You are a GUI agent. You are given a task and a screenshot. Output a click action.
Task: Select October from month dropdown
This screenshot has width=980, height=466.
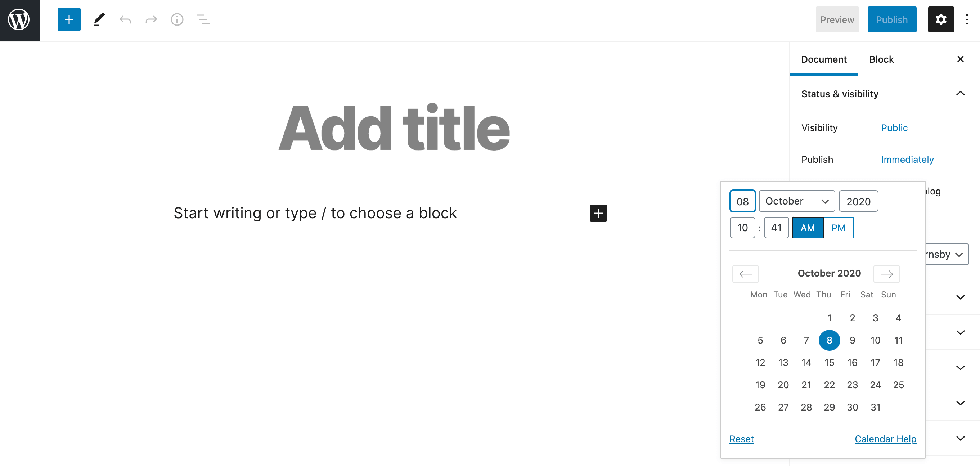coord(797,201)
